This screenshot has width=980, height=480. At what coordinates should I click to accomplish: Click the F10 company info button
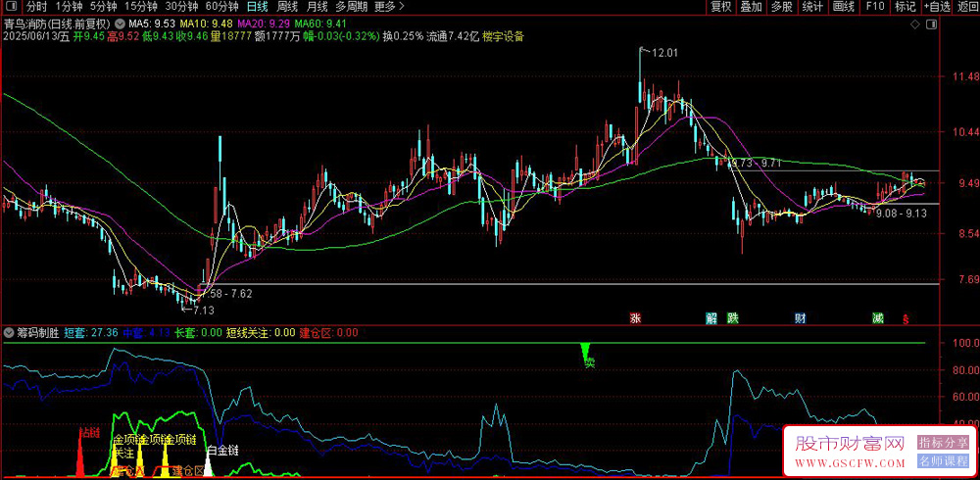(874, 6)
